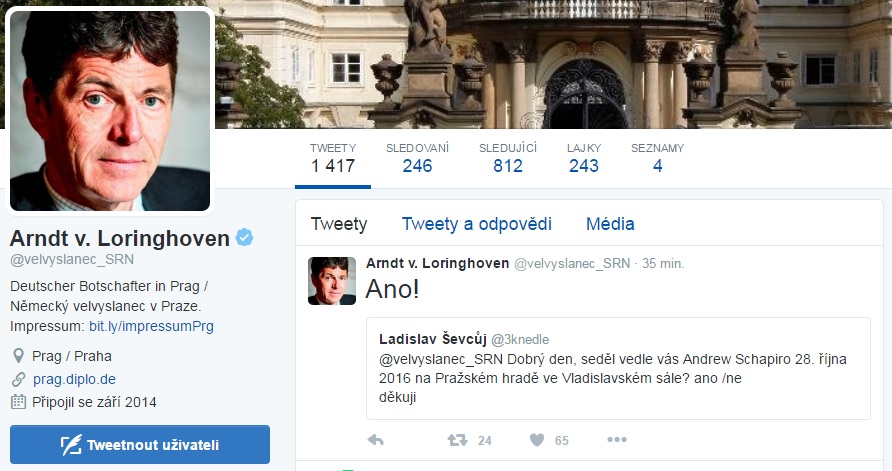The image size is (892, 471).
Task: Switch to the Tweety timeline tab
Action: (x=339, y=224)
